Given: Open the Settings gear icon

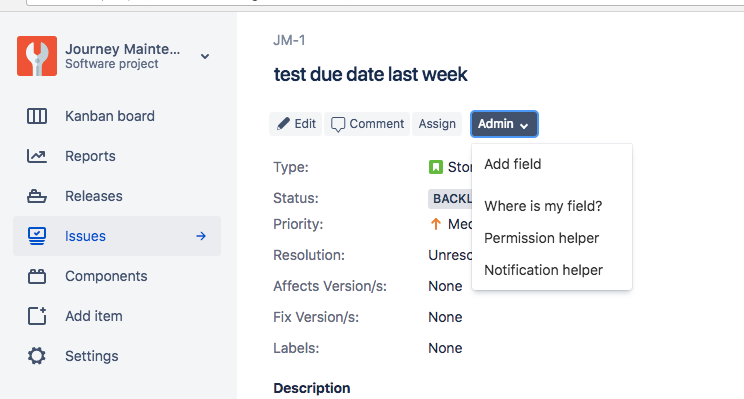Looking at the screenshot, I should pos(37,356).
